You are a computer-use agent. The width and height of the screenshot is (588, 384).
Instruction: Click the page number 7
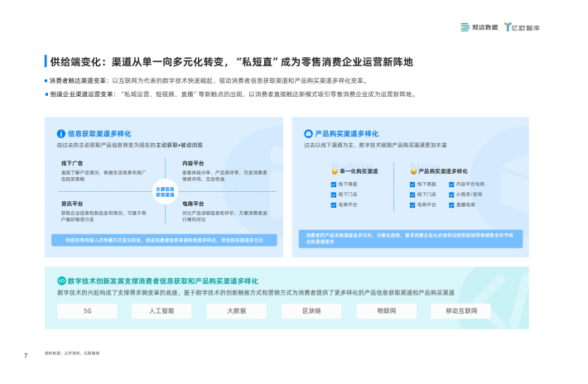point(26,356)
